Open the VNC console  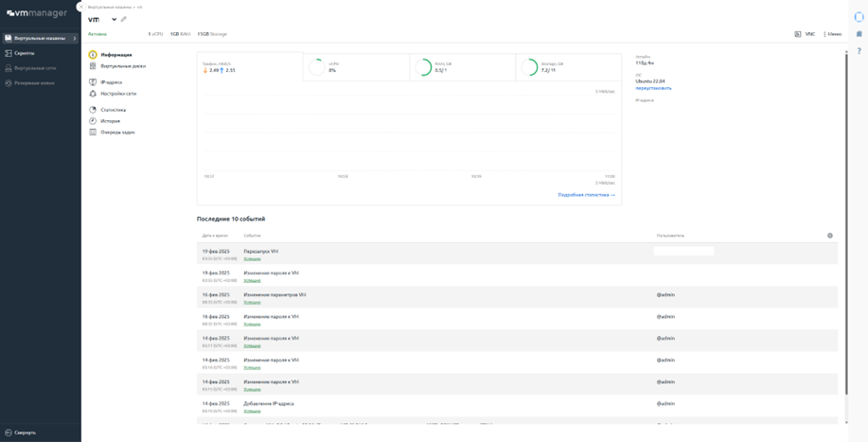(x=805, y=34)
